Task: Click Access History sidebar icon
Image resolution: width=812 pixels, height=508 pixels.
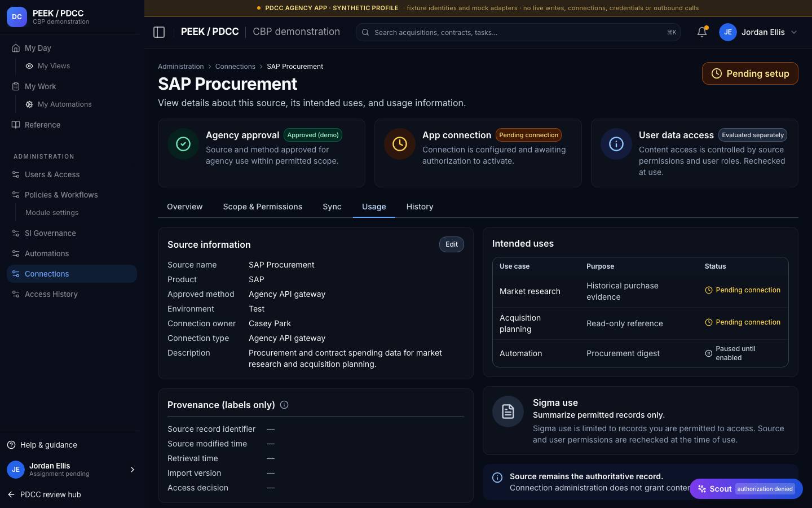Action: (x=16, y=294)
